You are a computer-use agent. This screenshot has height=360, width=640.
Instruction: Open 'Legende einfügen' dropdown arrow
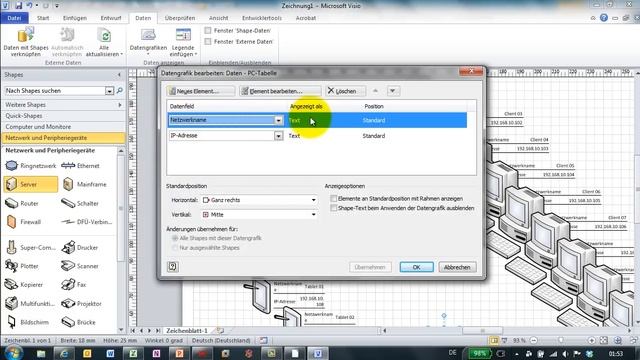pyautogui.click(x=196, y=54)
